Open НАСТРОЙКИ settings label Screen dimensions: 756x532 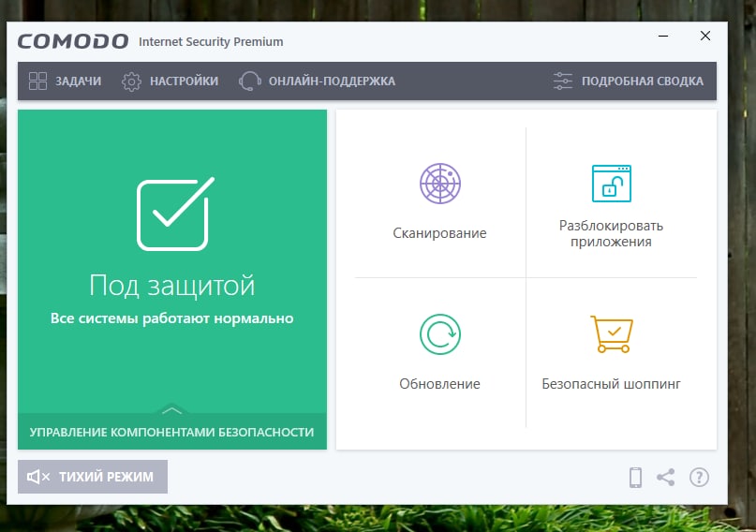tap(185, 81)
